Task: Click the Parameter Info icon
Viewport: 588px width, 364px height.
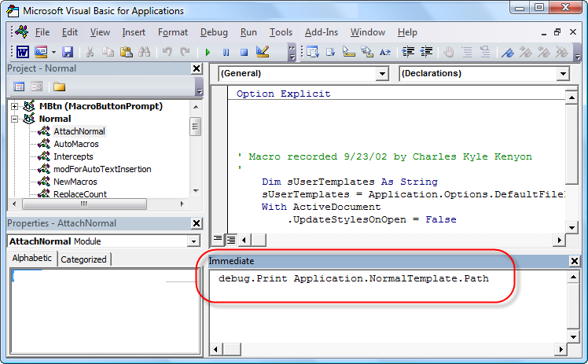Action: [367, 52]
